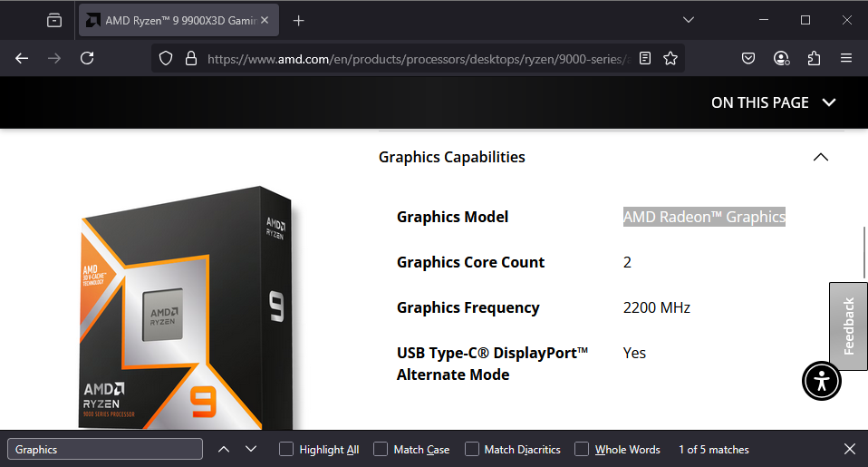Image resolution: width=868 pixels, height=467 pixels.
Task: Open the Firefox account icon
Action: [x=781, y=58]
